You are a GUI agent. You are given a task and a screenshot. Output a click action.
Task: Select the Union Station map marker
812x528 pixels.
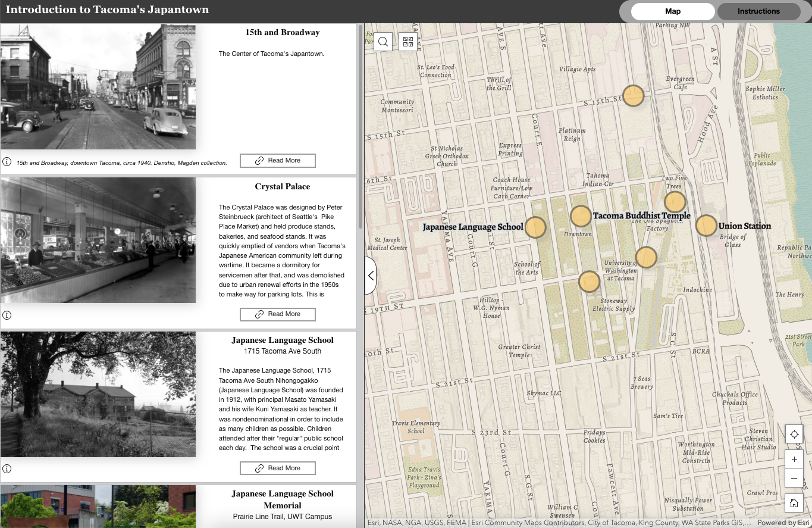pos(706,226)
